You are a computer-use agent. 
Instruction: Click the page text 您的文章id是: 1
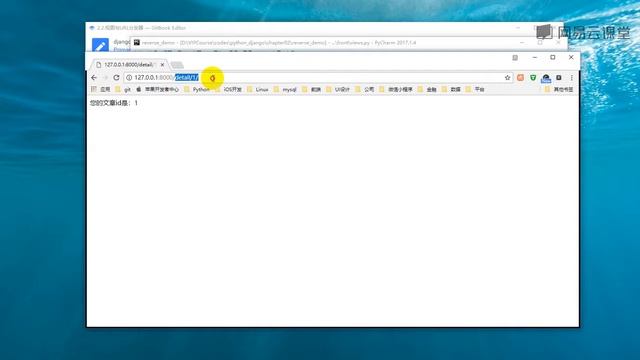(x=114, y=103)
